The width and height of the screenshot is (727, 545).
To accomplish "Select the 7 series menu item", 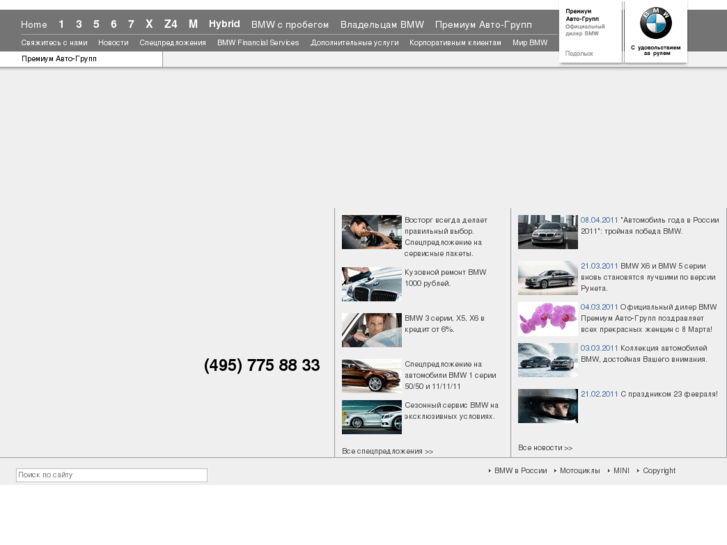I will pos(131,24).
